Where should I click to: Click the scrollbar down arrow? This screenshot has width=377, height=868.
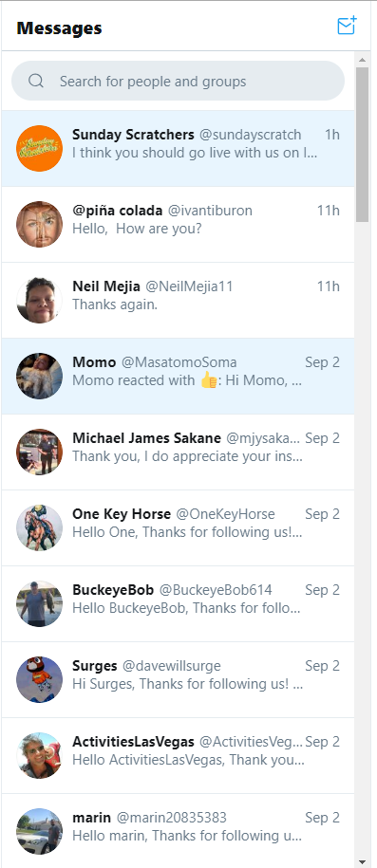pyautogui.click(x=362, y=861)
